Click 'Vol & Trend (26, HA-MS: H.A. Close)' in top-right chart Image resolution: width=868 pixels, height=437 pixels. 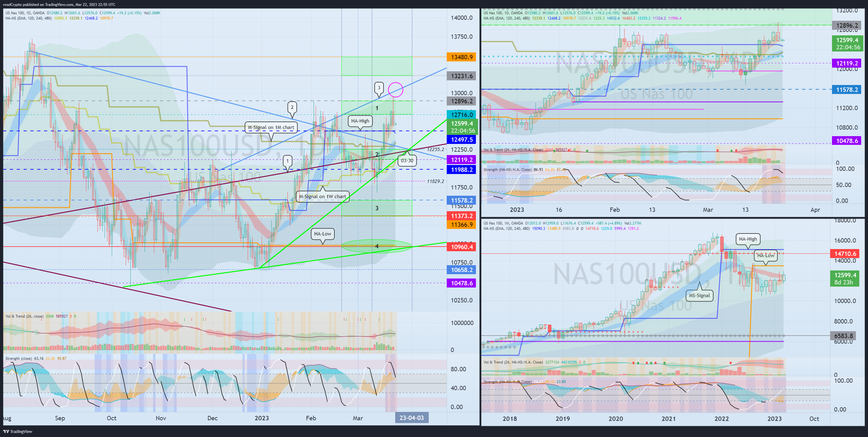pos(513,150)
